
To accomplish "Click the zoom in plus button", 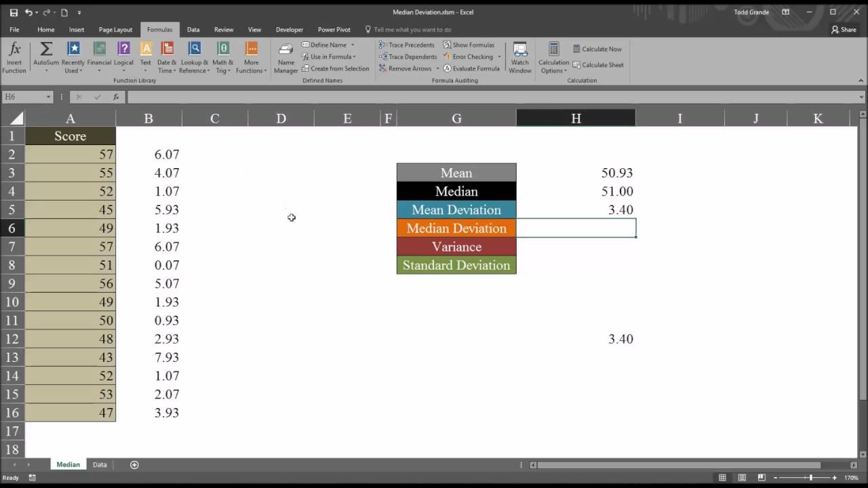I will (x=834, y=478).
